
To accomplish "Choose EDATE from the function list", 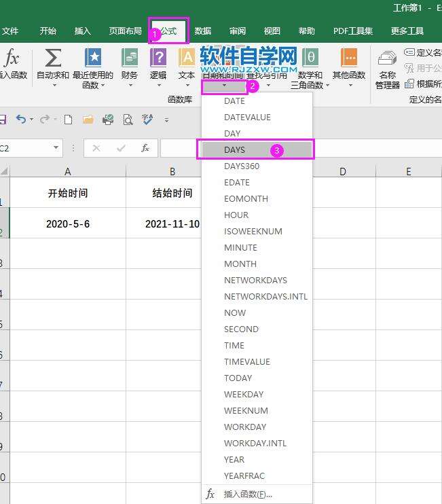I will (257, 183).
